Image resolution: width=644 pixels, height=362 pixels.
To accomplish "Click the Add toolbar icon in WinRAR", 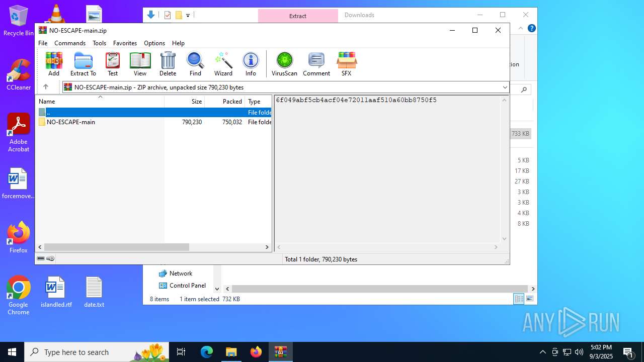I will (x=54, y=64).
